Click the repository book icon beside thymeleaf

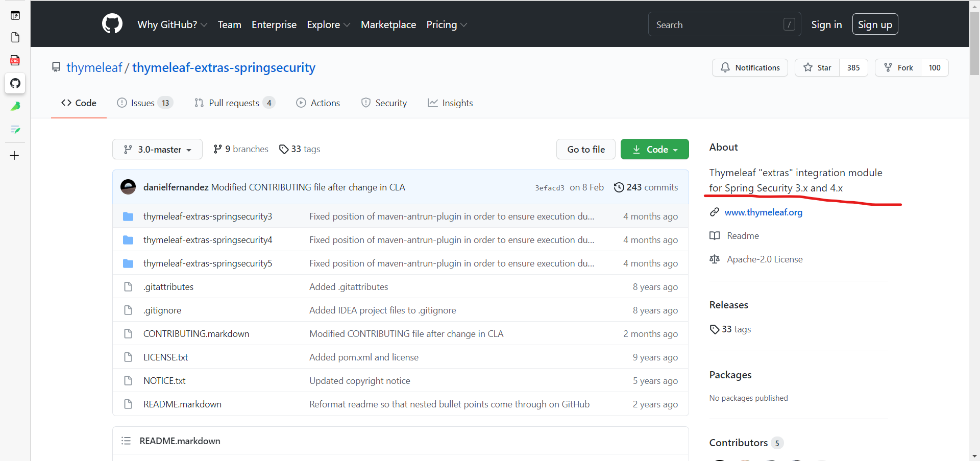point(56,67)
